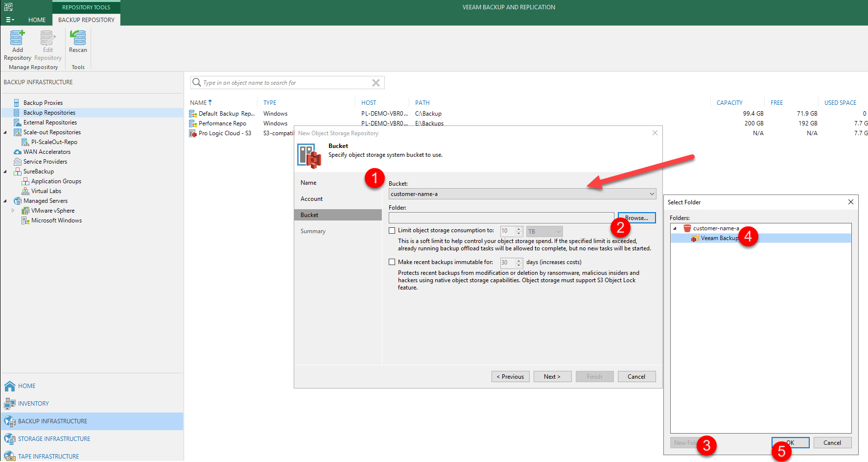Switch to BACKUP REPOSITORY ribbon tab
Viewport: 868px width, 462px height.
pos(86,20)
